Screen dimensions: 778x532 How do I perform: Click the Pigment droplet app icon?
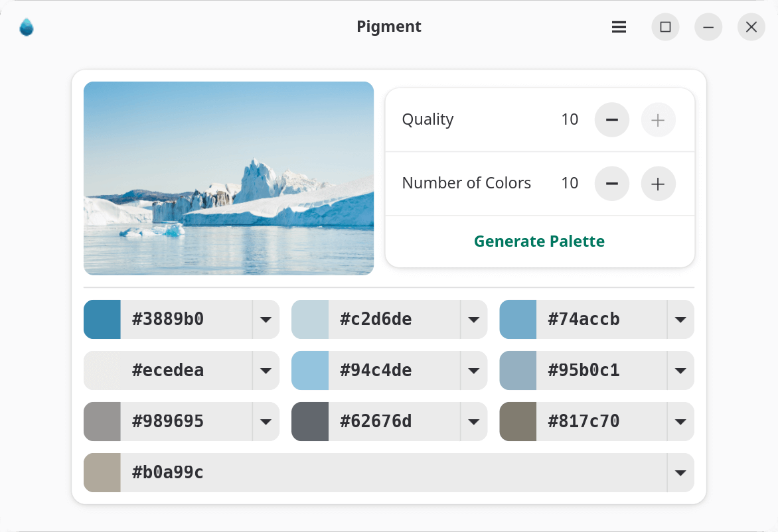pos(27,27)
